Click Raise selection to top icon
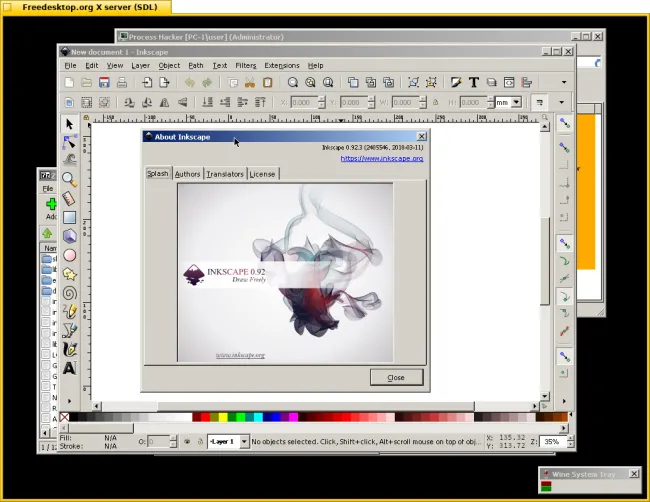 point(260,102)
